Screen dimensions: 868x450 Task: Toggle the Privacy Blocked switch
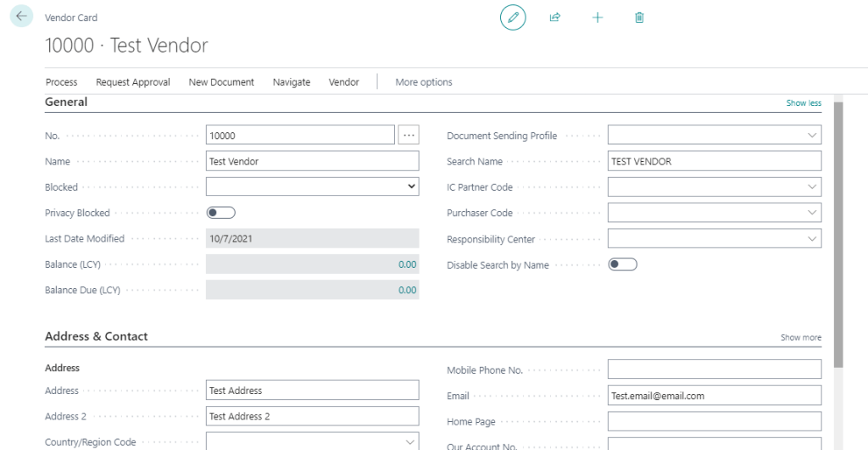220,213
